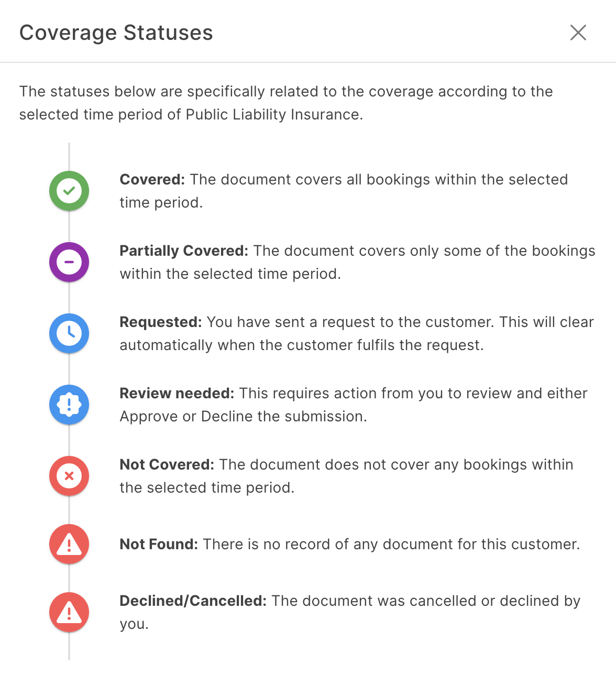This screenshot has width=616, height=675.
Task: Click the red Not Covered cross icon
Action: [69, 476]
